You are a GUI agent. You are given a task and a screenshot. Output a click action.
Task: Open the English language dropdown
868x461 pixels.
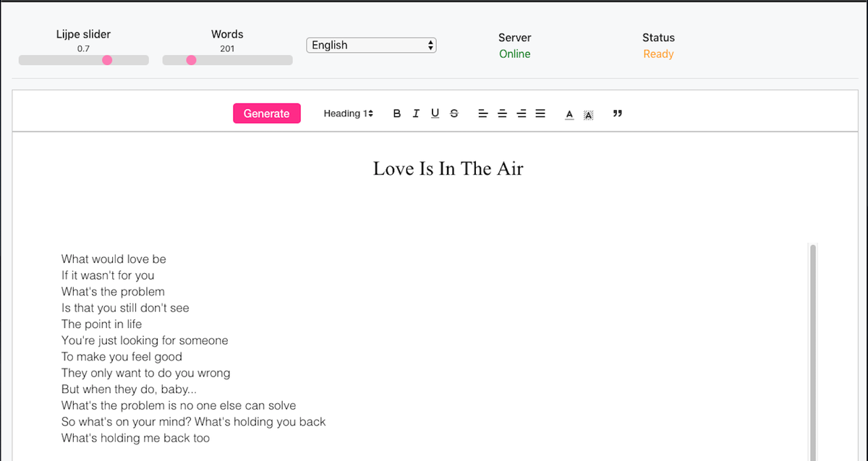372,45
